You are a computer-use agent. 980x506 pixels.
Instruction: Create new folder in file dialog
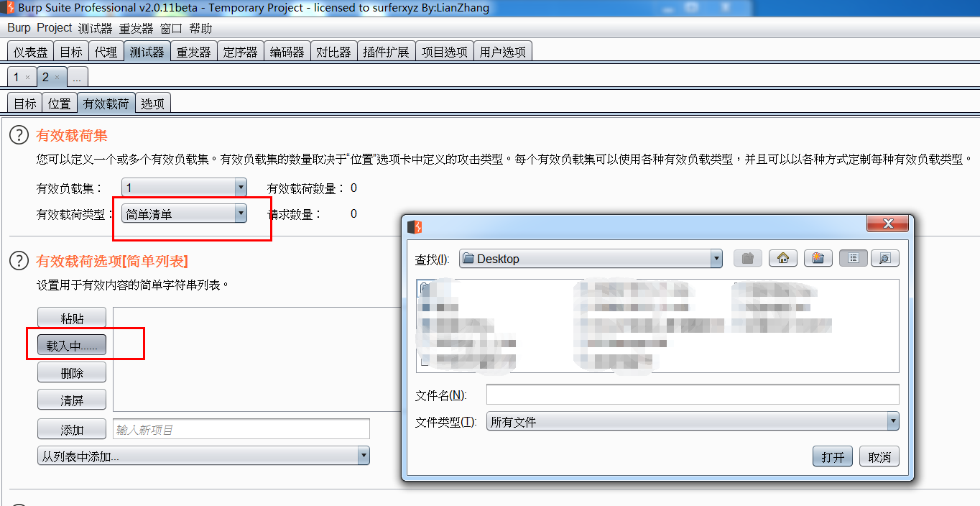point(818,259)
